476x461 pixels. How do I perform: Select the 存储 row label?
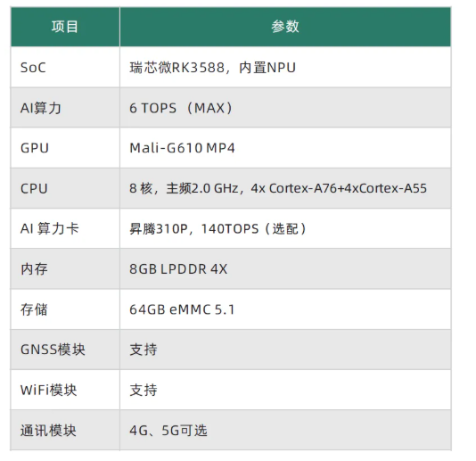pyautogui.click(x=34, y=309)
